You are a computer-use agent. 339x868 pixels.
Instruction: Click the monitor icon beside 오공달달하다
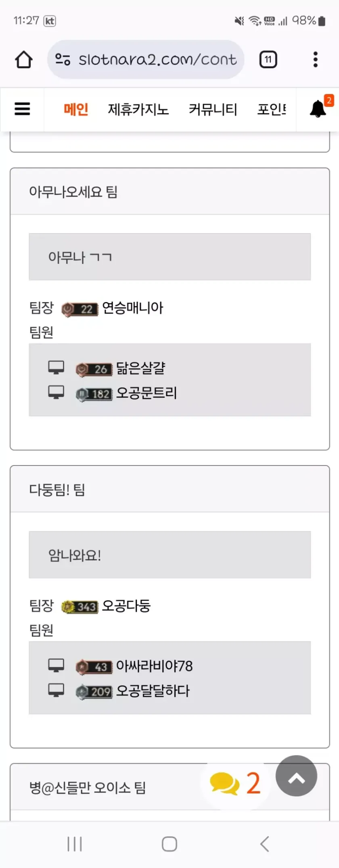pyautogui.click(x=56, y=691)
